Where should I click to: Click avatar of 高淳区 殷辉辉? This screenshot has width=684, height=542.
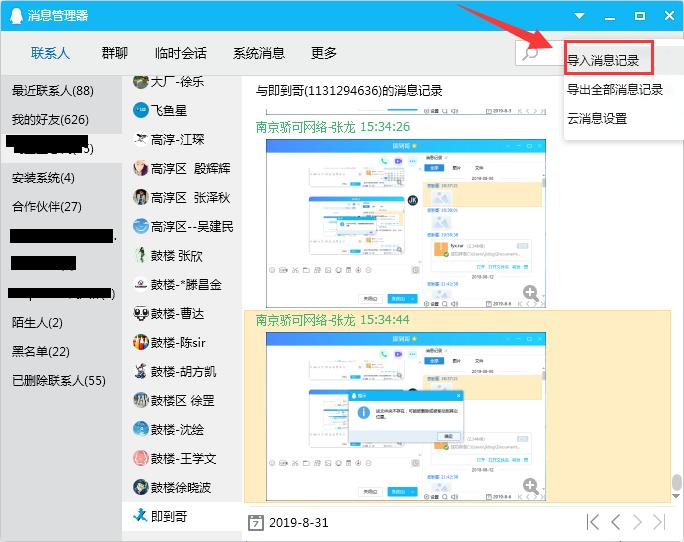[x=140, y=168]
